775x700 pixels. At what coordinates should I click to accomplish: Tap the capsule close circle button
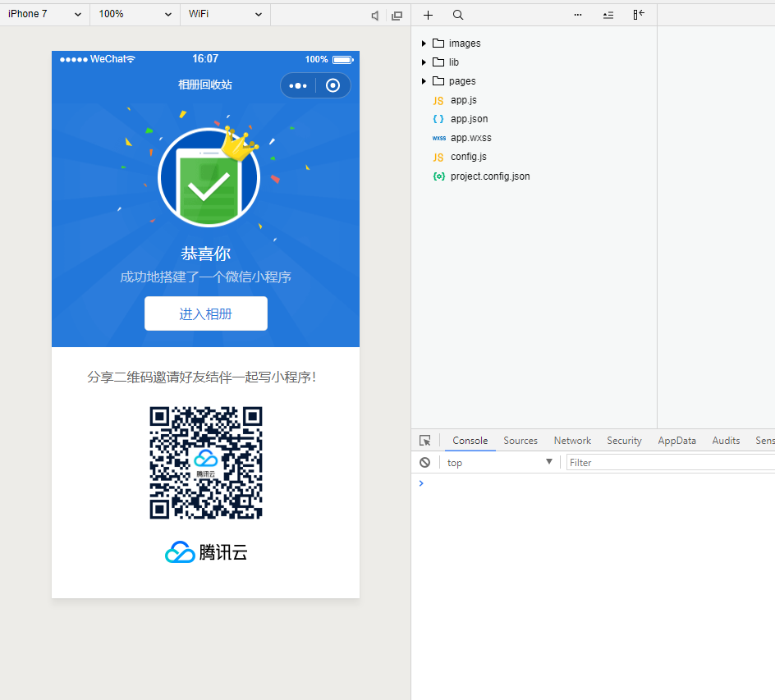(x=332, y=85)
